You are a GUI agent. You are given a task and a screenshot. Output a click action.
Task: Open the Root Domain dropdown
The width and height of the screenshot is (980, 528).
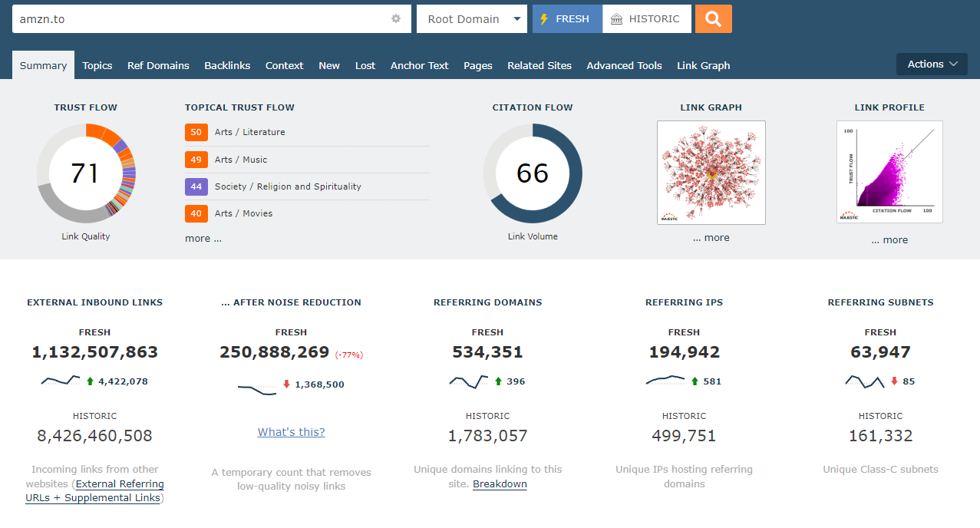471,19
